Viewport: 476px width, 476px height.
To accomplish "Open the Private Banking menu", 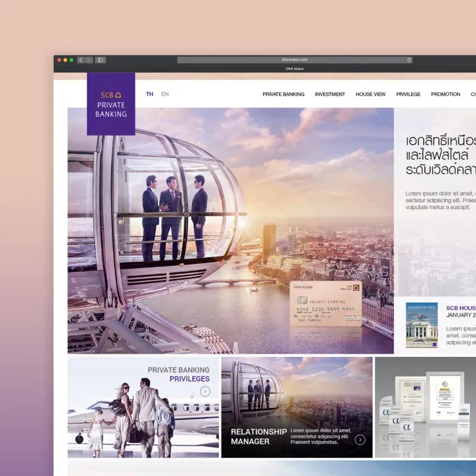I will (x=284, y=95).
